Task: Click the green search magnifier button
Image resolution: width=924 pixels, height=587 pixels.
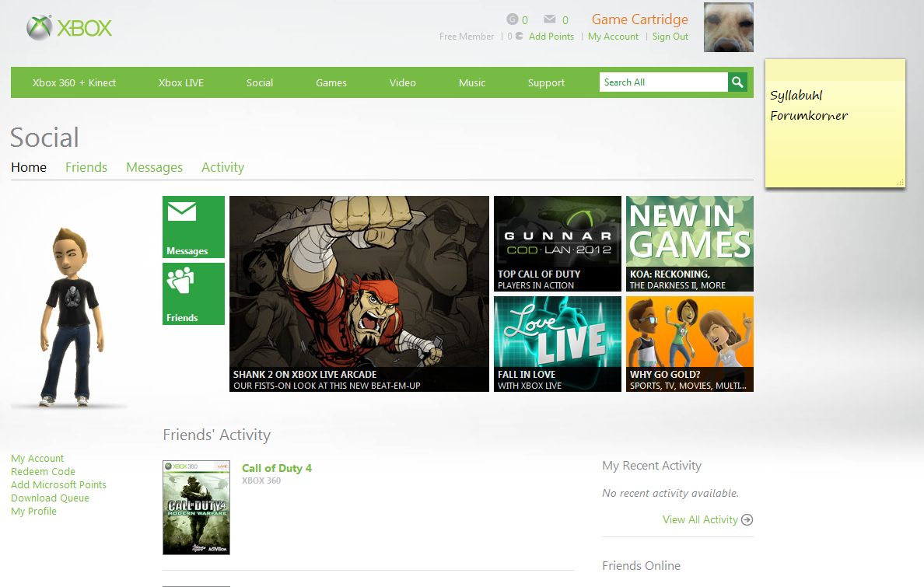Action: point(738,82)
